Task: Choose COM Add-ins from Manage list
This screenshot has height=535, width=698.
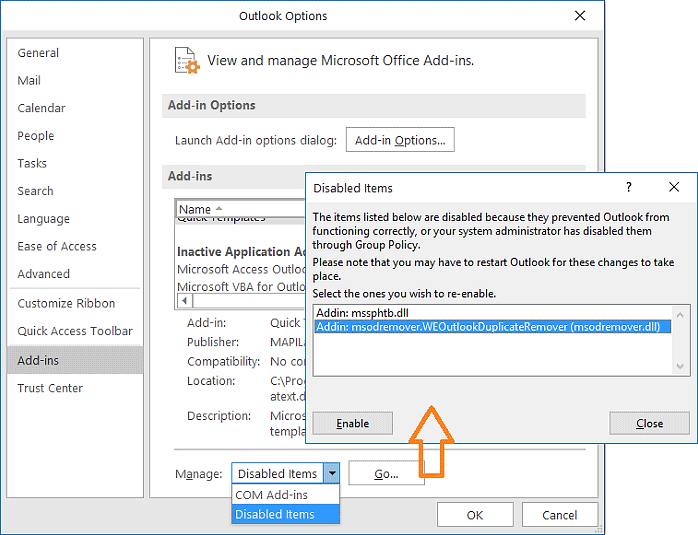Action: [x=285, y=494]
